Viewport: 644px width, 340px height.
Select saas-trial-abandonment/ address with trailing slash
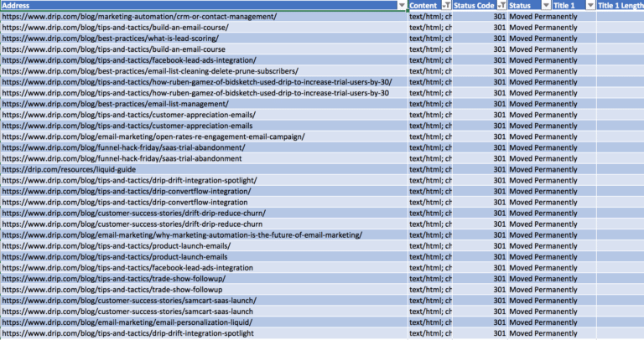204,147
